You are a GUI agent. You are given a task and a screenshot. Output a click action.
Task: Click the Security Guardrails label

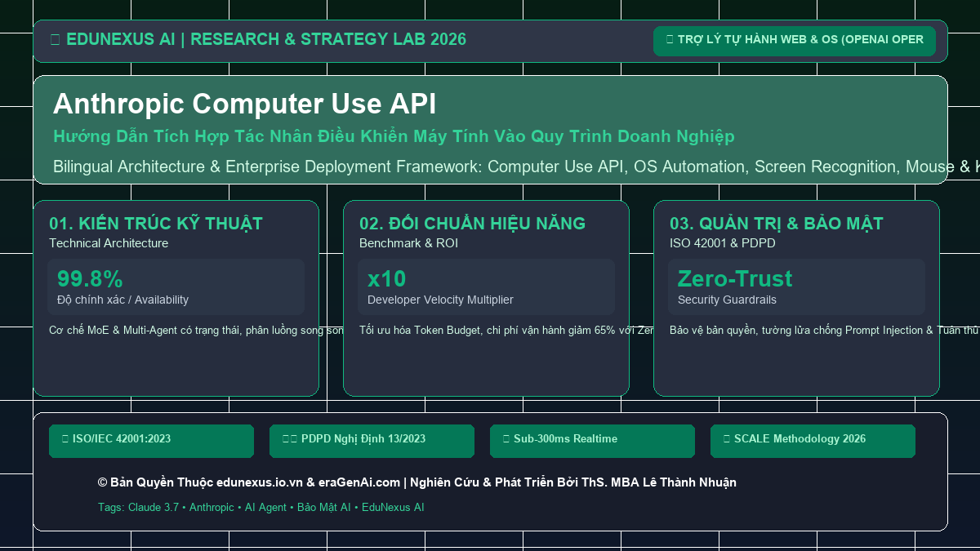click(727, 300)
